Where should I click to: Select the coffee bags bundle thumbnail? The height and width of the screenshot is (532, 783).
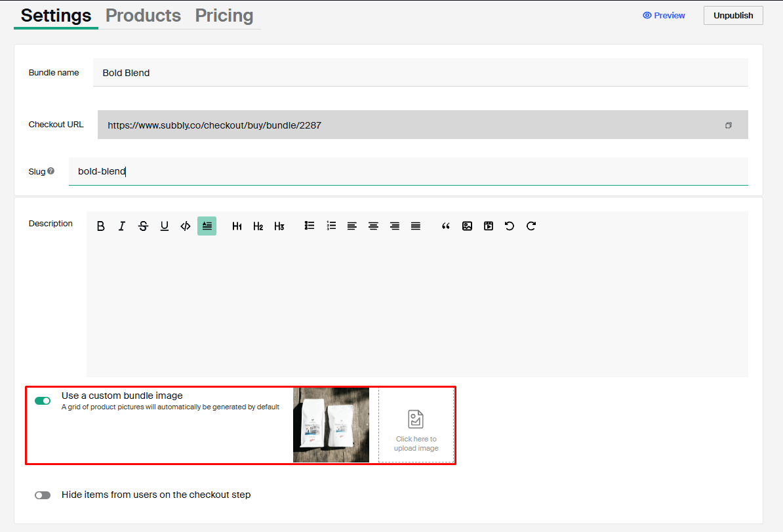coord(331,425)
